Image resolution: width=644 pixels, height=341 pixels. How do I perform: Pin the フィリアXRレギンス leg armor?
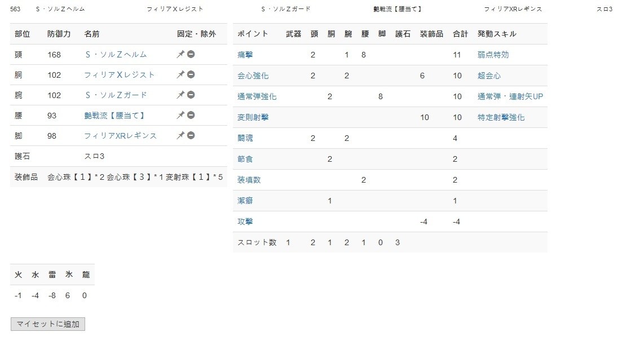(180, 135)
